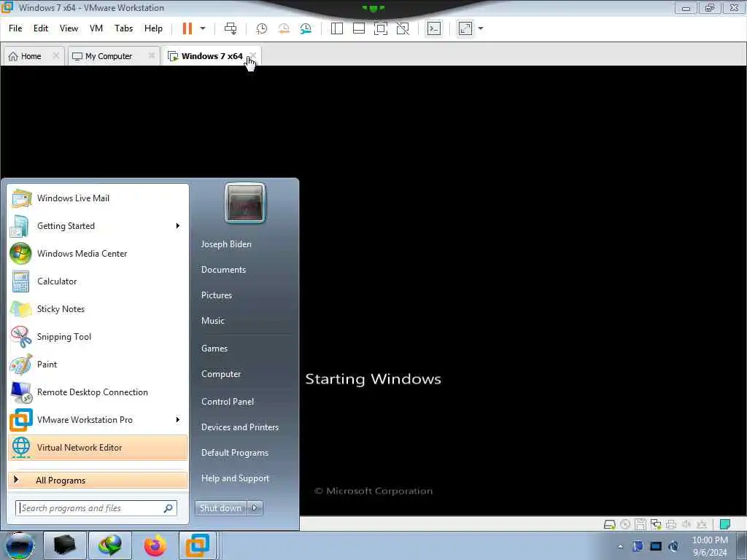747x560 pixels.
Task: Expand the Shut down options arrow
Action: 255,508
